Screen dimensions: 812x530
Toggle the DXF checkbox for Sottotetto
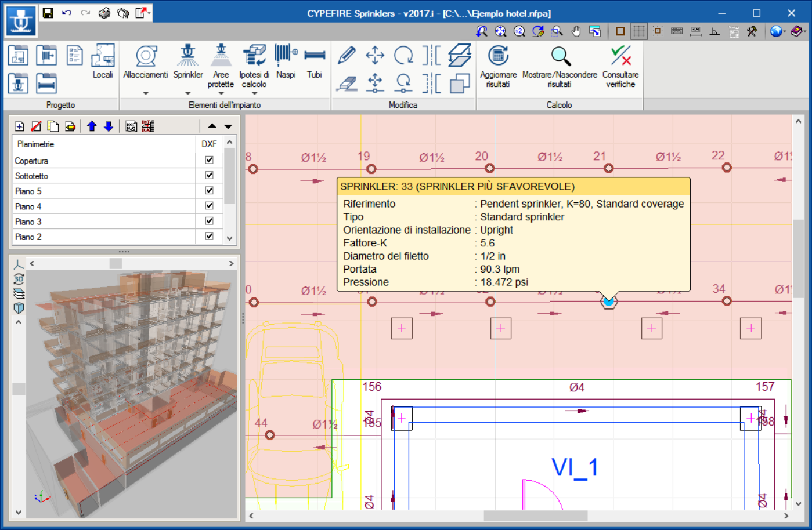pyautogui.click(x=210, y=175)
